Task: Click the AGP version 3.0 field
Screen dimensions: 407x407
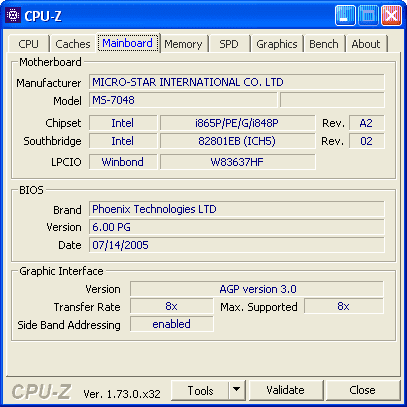Action: pos(257,289)
